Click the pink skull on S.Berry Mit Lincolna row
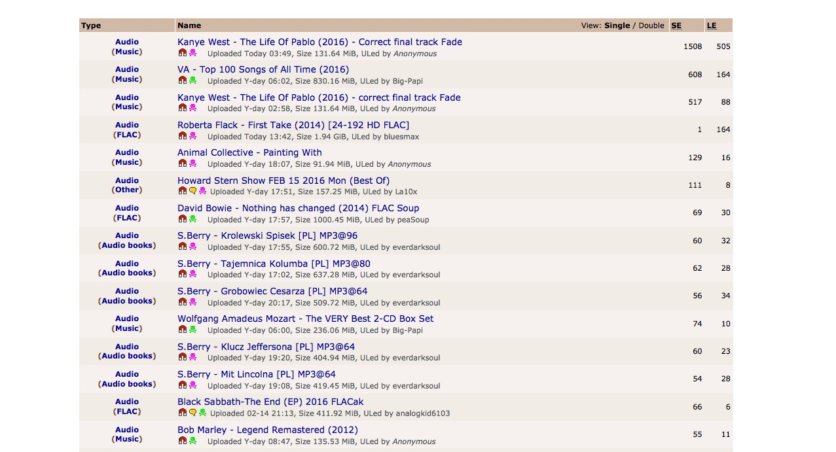The width and height of the screenshot is (836, 452). (x=193, y=385)
